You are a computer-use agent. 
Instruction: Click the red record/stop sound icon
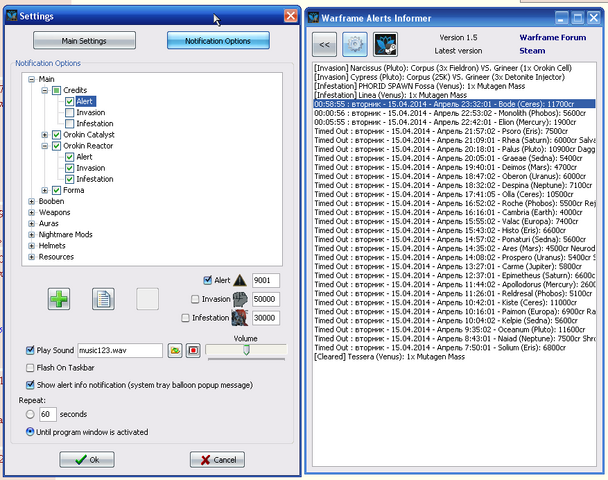(x=193, y=351)
